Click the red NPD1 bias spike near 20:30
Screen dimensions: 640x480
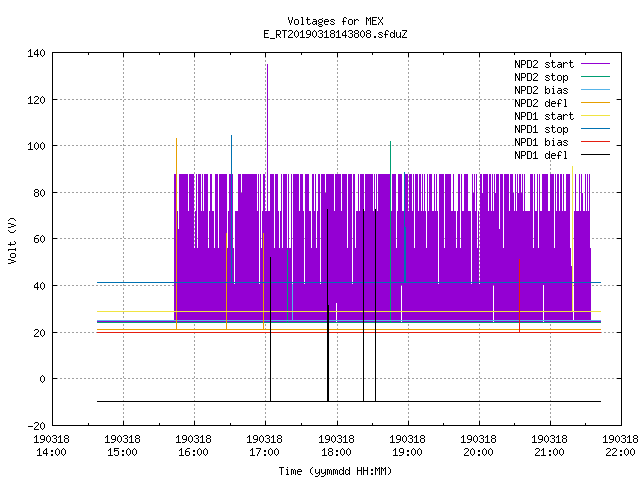coord(519,296)
